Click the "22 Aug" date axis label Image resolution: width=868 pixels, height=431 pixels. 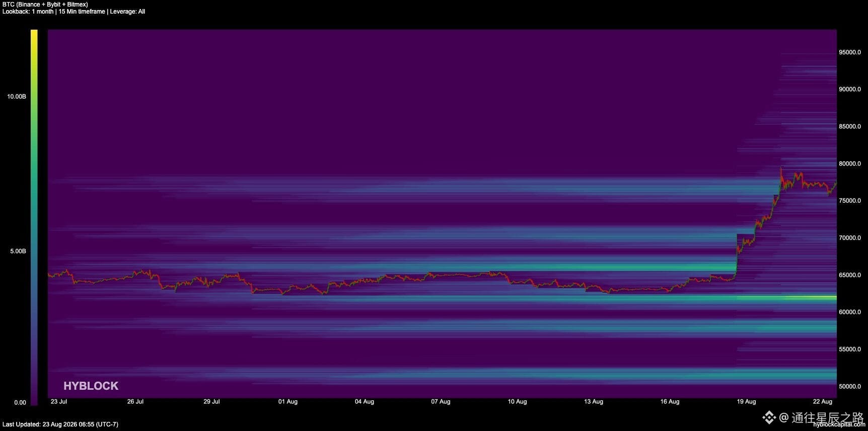coord(823,402)
